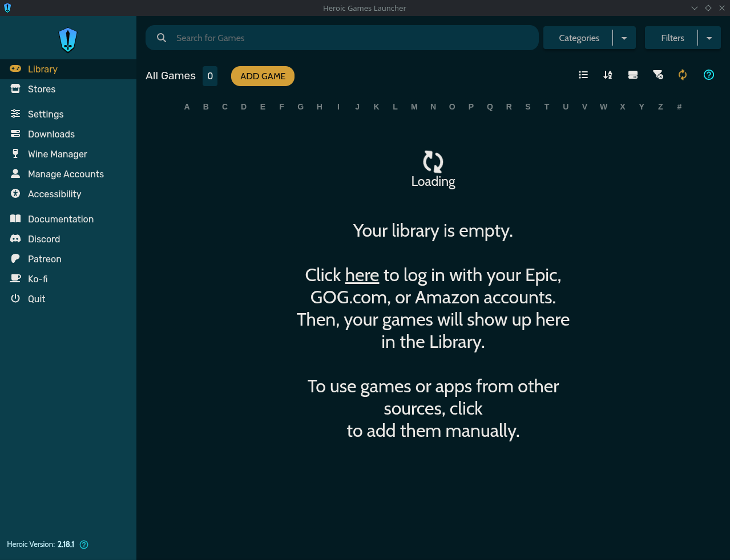Image resolution: width=730 pixels, height=560 pixels.
Task: Click the Settings sliders icon
Action: (x=15, y=113)
